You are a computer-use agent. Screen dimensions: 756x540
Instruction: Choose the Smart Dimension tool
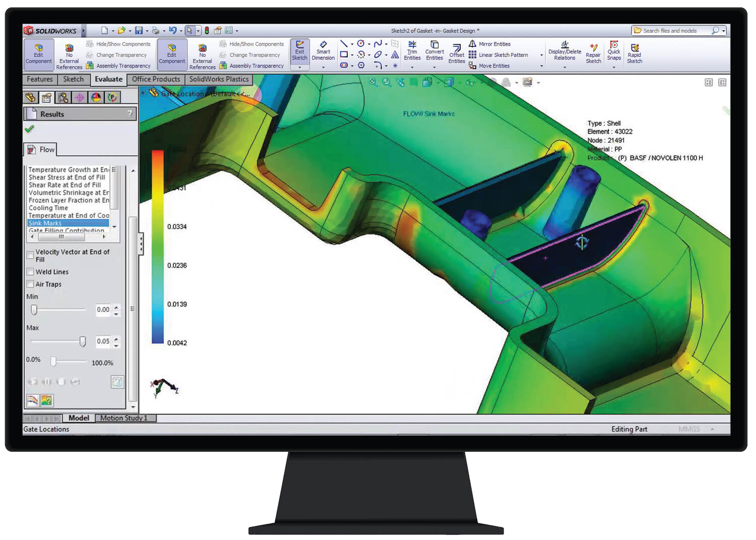pos(323,51)
